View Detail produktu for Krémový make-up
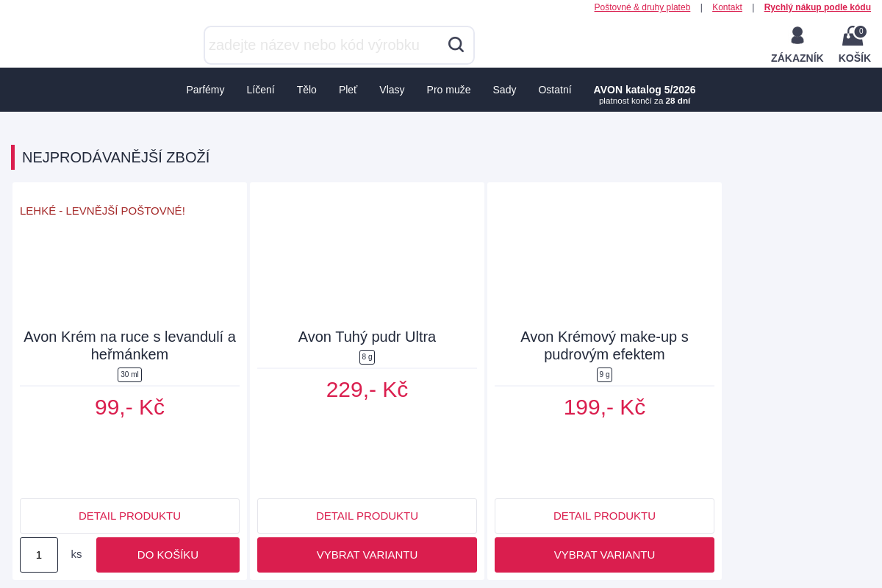Viewport: 882px width, 588px height. (604, 516)
